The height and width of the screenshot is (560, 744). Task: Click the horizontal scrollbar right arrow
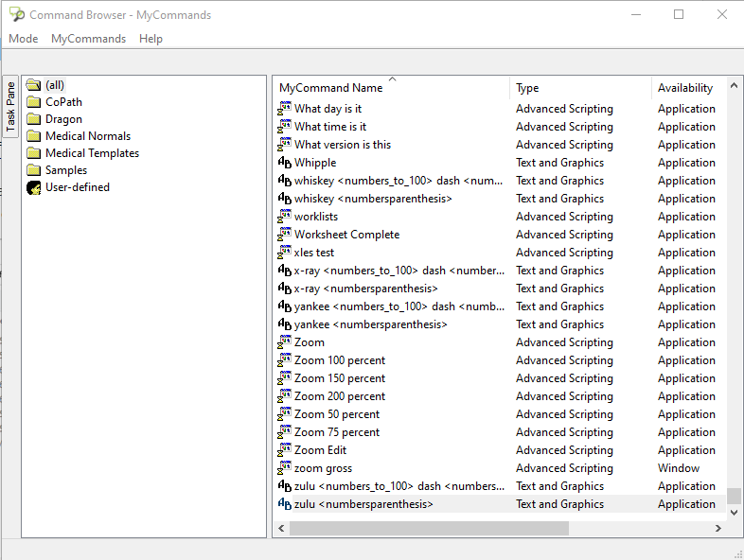(x=718, y=528)
